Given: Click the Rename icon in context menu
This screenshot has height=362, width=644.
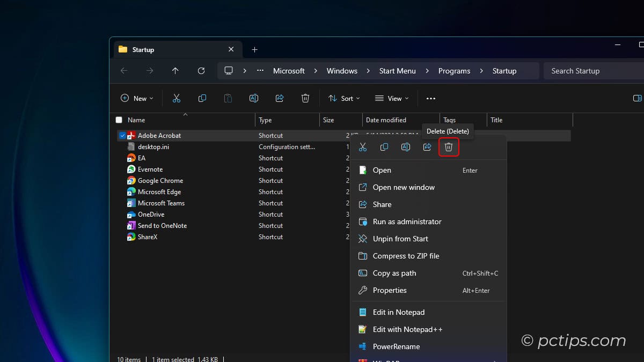Looking at the screenshot, I should [406, 147].
